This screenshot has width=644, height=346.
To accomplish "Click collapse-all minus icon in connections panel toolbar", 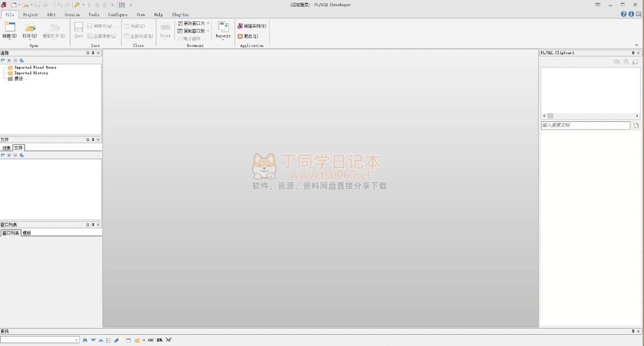I will (15, 60).
